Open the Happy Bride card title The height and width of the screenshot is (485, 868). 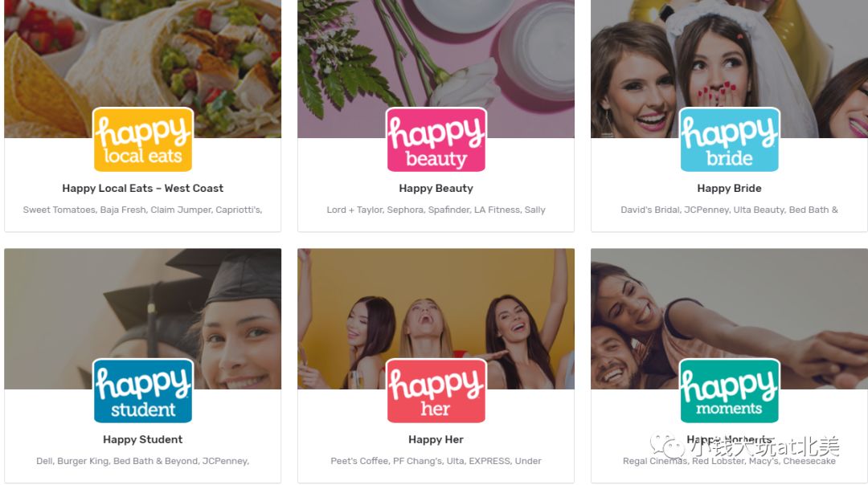tap(730, 188)
